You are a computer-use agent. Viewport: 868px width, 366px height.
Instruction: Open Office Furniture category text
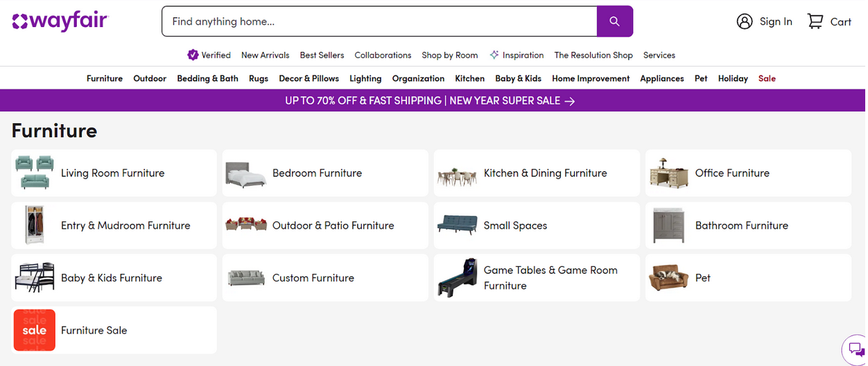pos(732,173)
